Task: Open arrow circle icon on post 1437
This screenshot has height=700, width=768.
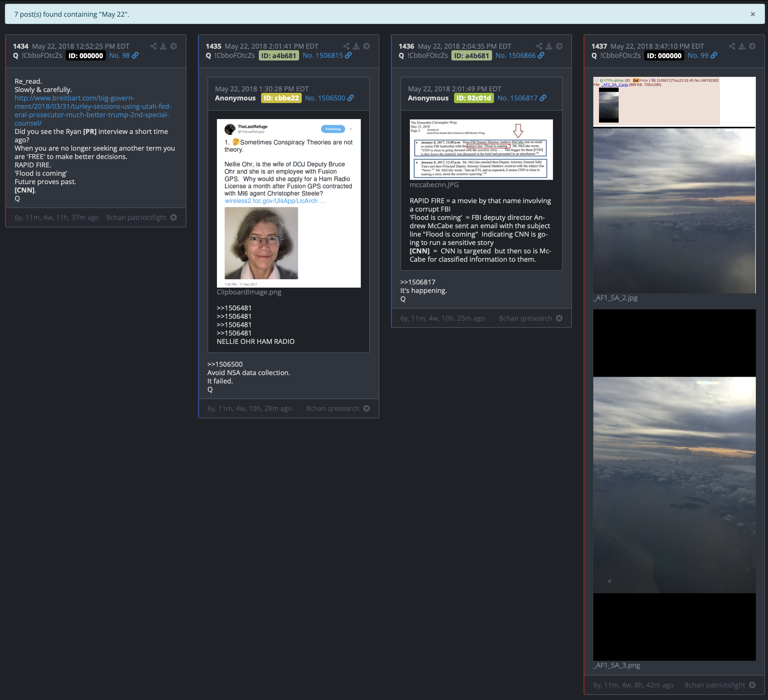Action: coord(752,46)
